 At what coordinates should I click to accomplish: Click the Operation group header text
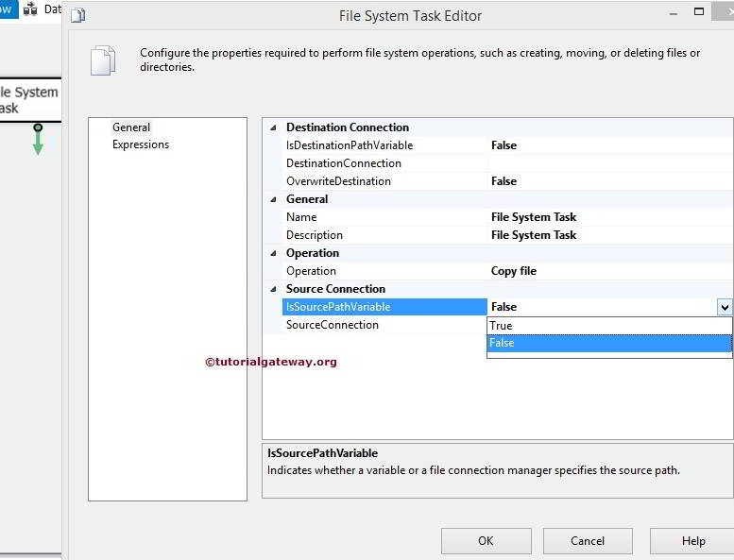point(313,253)
